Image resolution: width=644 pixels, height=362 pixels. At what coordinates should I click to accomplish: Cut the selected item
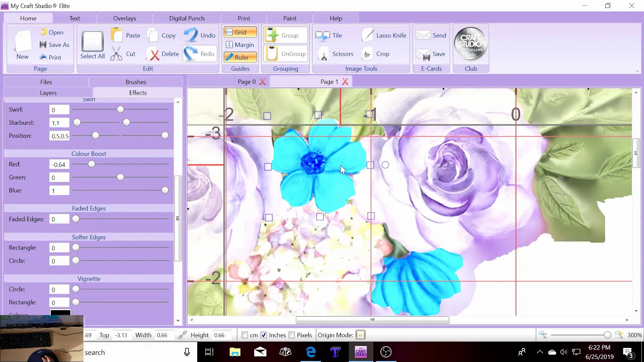tap(123, 54)
